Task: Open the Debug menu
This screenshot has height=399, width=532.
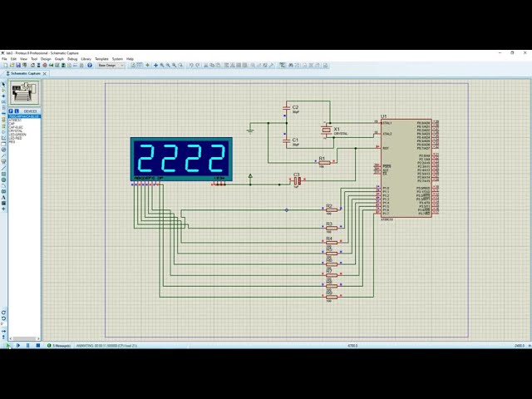Action: pyautogui.click(x=72, y=59)
